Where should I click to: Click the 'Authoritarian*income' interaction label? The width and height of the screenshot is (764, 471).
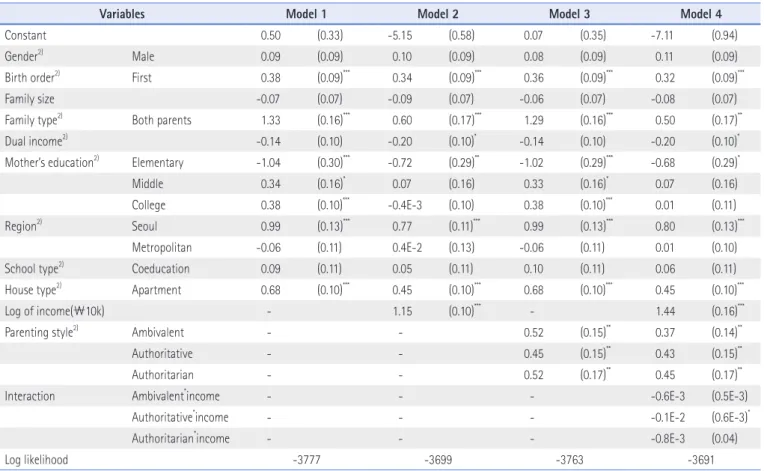point(180,438)
